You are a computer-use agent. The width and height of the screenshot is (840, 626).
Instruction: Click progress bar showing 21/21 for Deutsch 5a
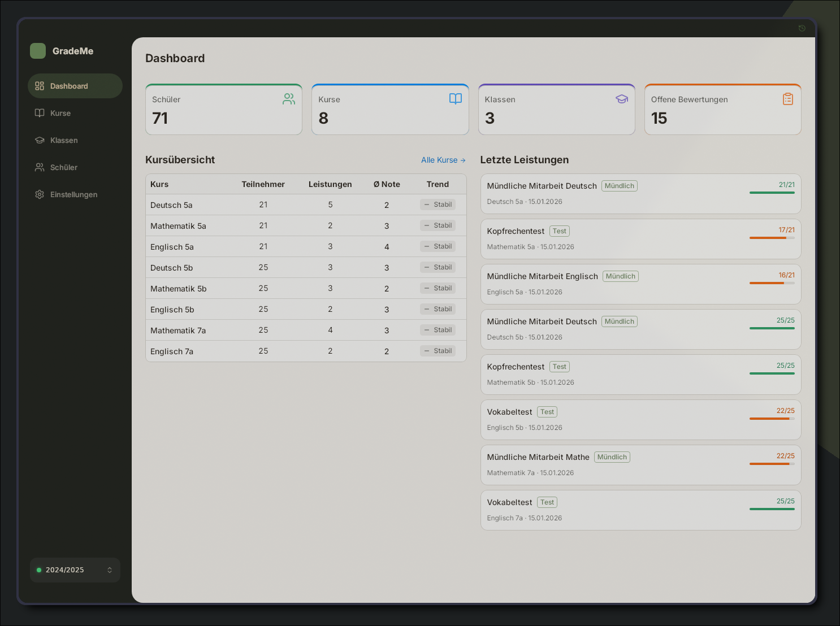click(x=772, y=193)
